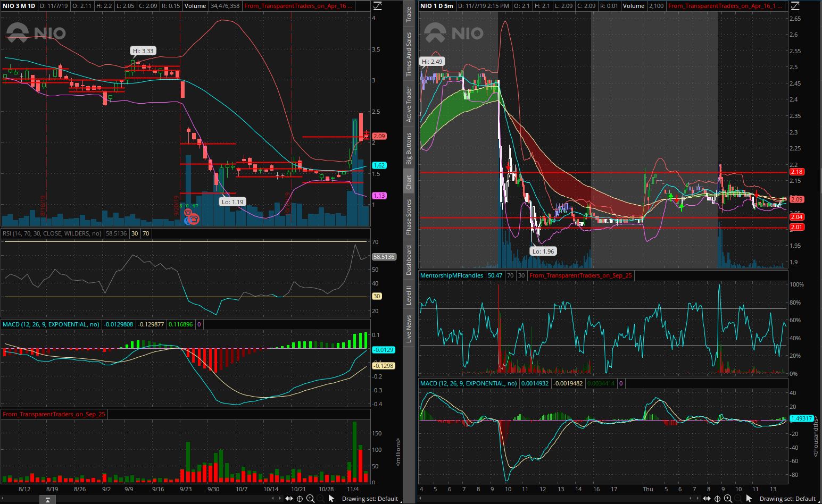Click the Hi: 2.49 price bubble
822x504 pixels.
tap(432, 62)
